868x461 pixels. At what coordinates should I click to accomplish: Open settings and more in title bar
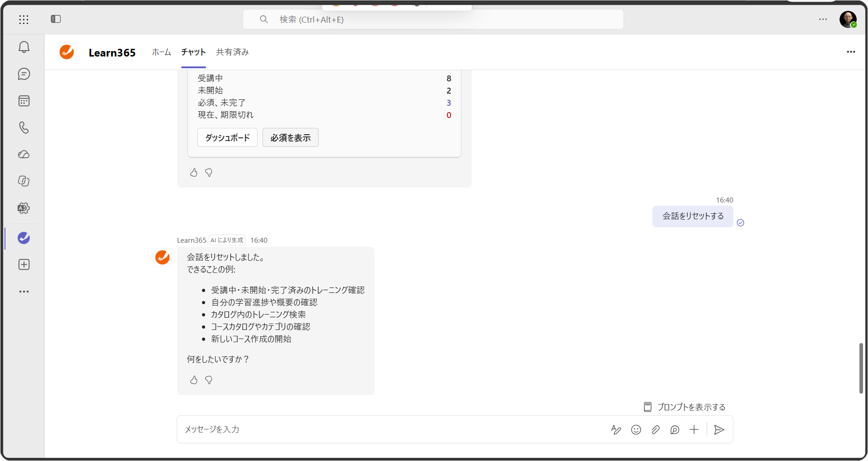pyautogui.click(x=823, y=19)
